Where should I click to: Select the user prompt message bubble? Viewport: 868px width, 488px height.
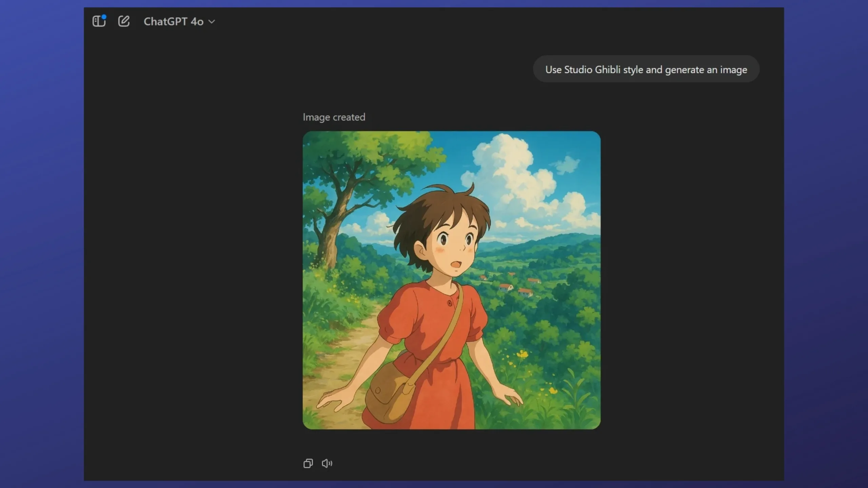tap(646, 69)
